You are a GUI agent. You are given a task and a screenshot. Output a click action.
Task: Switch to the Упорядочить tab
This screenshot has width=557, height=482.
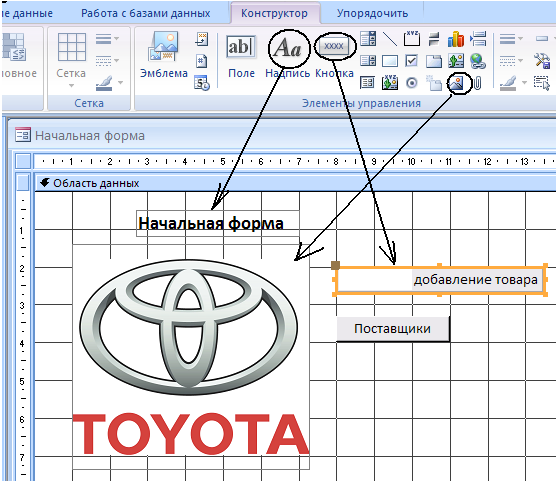372,13
